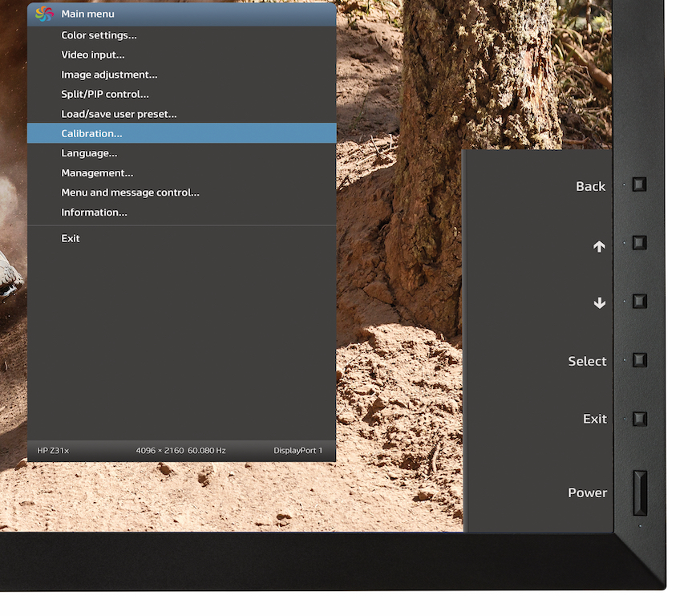Click the down arrow in the button guide

[x=599, y=303]
